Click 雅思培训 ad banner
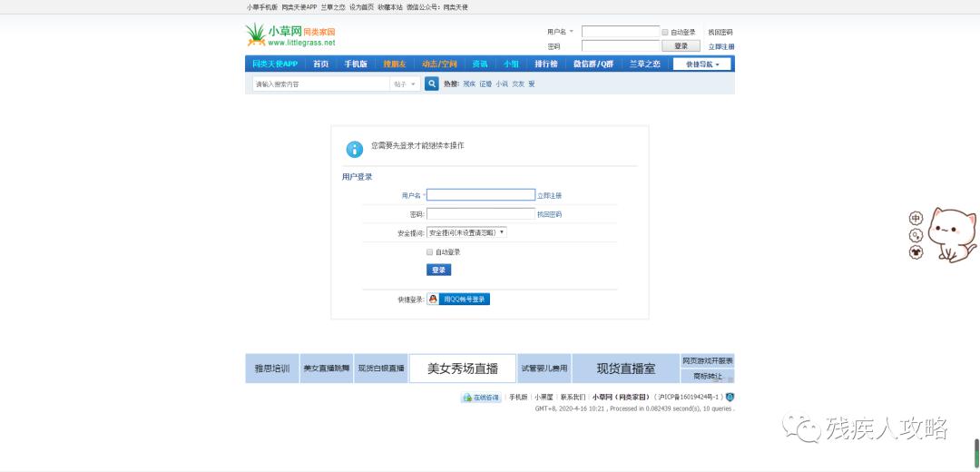Viewport: 980px width, 472px height. 272,369
